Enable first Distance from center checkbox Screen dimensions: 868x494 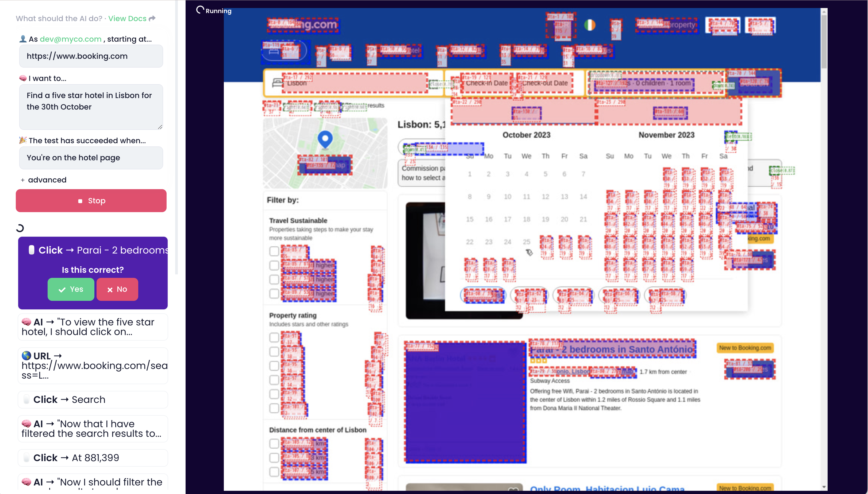(x=274, y=444)
